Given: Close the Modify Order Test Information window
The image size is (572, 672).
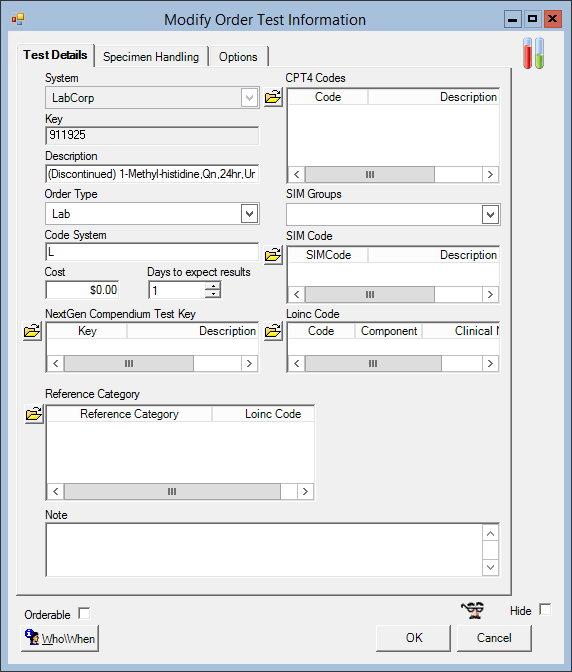Looking at the screenshot, I should 553,19.
